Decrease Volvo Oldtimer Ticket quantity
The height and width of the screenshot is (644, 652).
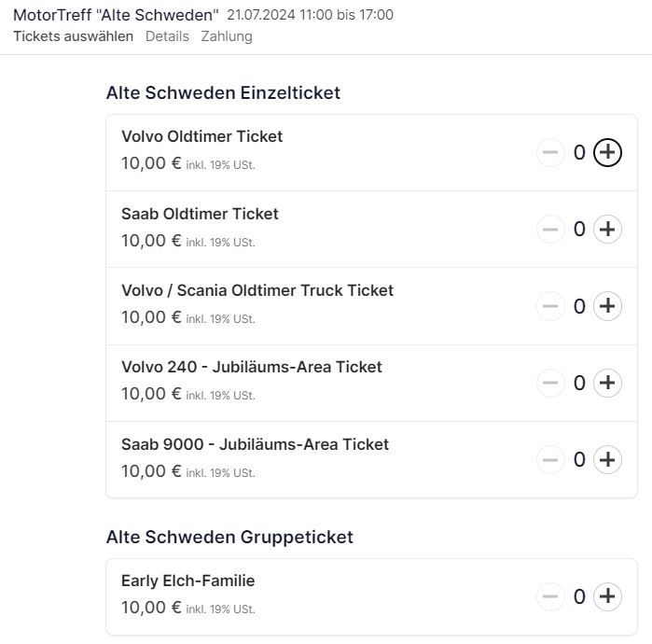[x=550, y=152]
